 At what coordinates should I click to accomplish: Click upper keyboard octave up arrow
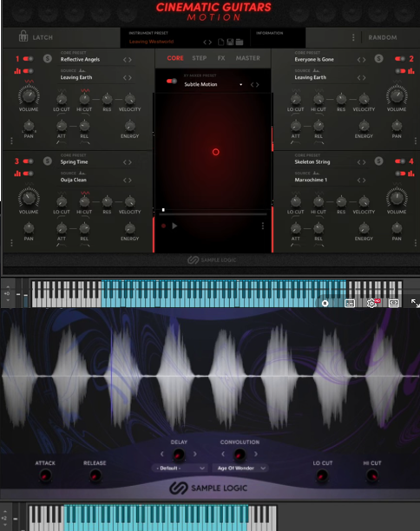click(x=8, y=286)
